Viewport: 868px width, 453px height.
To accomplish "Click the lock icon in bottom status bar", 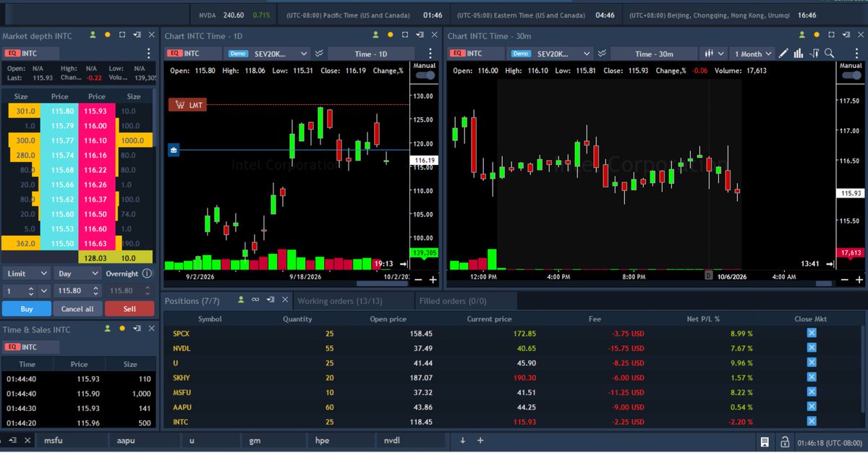I will (x=783, y=441).
